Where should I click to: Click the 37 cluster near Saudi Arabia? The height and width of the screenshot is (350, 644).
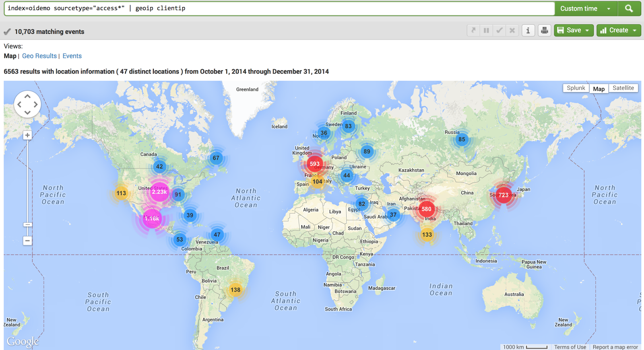[393, 214]
